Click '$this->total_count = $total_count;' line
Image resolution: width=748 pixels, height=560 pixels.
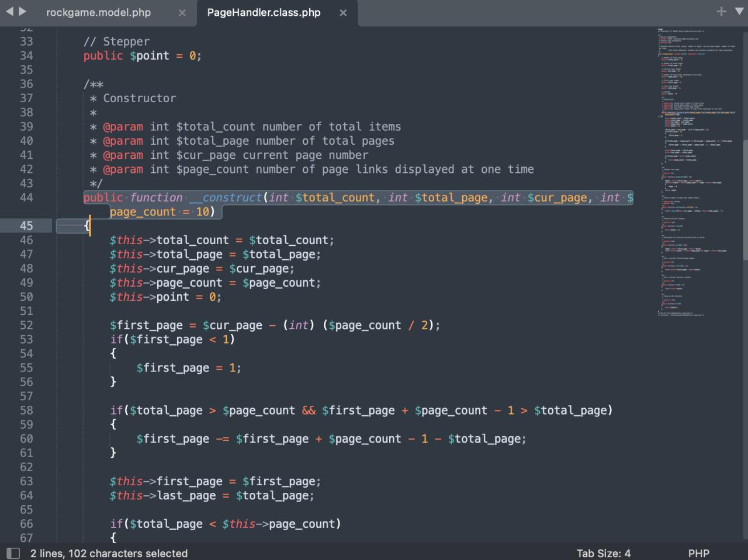[x=222, y=240]
